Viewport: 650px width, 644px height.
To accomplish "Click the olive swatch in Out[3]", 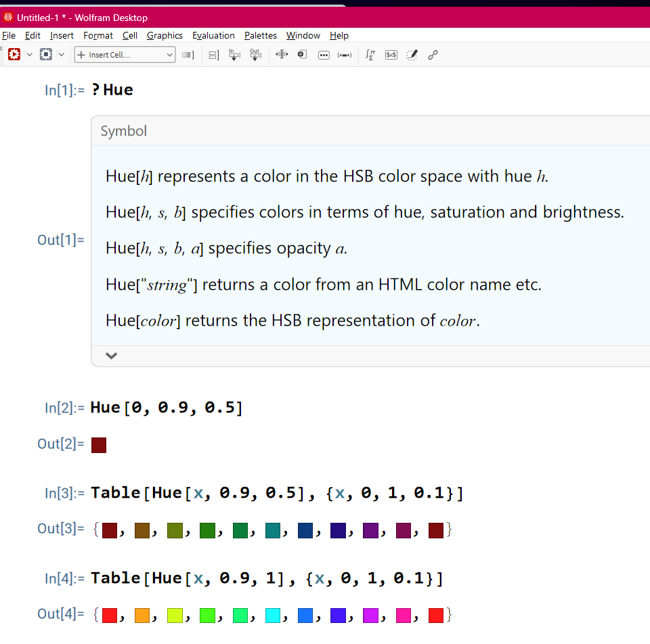I will [x=175, y=530].
